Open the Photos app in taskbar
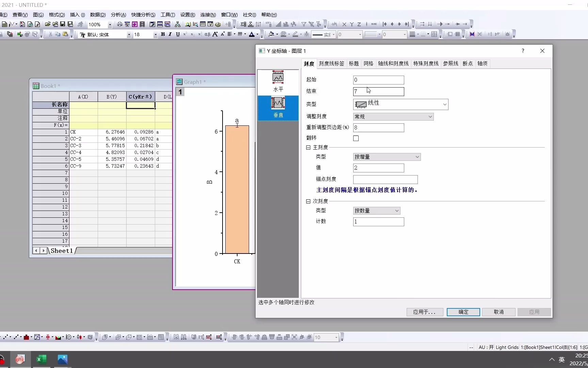The image size is (588, 368). click(x=63, y=359)
